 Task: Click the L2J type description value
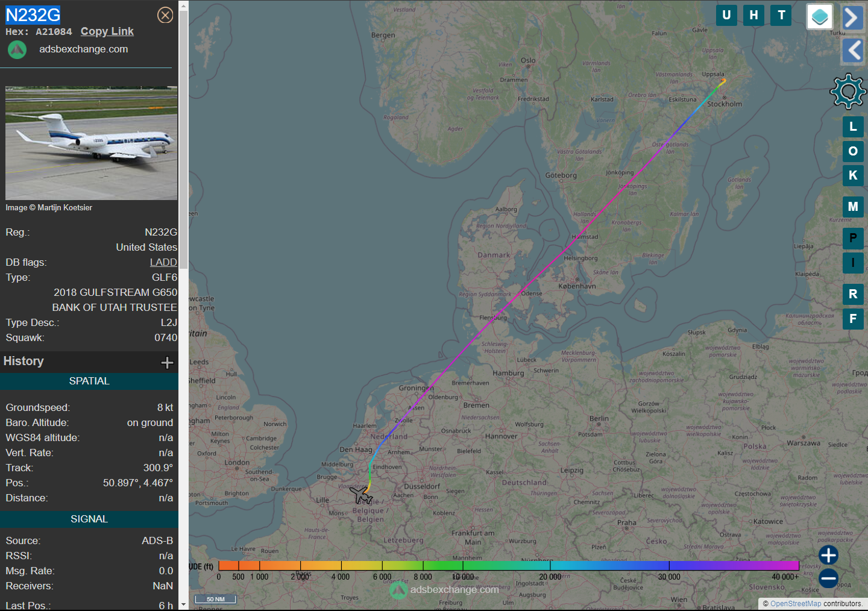[x=169, y=322]
